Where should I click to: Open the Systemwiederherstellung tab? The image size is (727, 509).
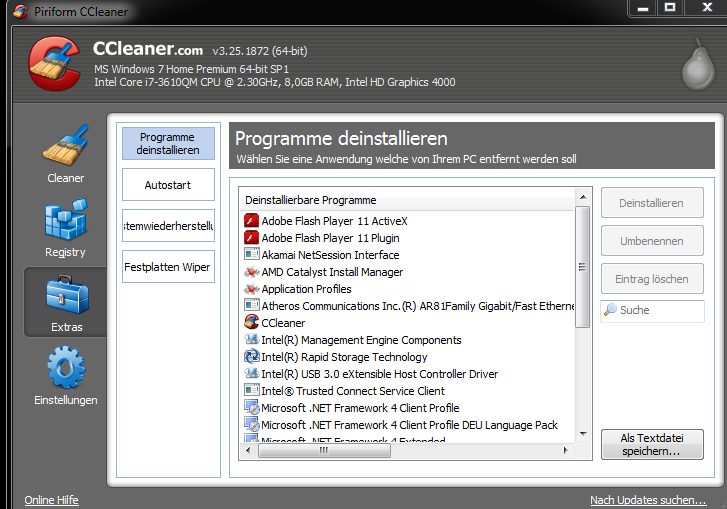pos(168,226)
